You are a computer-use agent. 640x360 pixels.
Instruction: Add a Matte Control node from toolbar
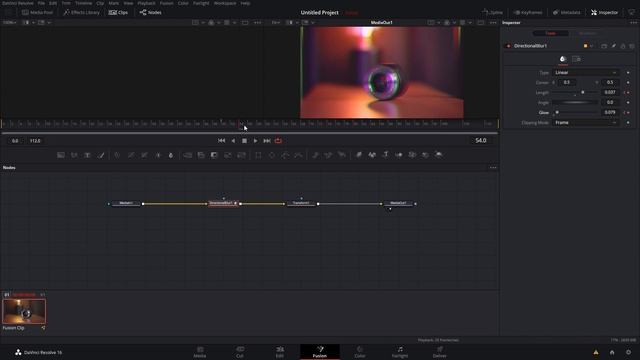[214, 155]
